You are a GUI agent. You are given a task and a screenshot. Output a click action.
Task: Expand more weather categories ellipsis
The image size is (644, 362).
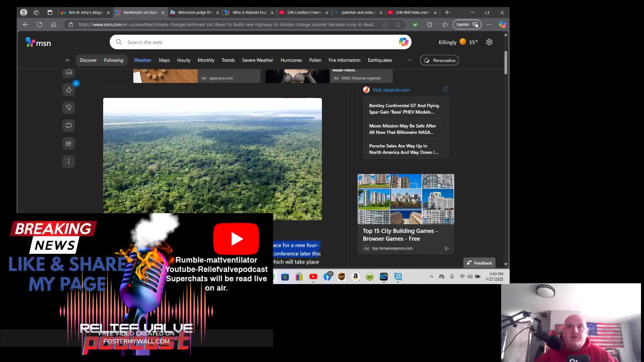[x=409, y=60]
